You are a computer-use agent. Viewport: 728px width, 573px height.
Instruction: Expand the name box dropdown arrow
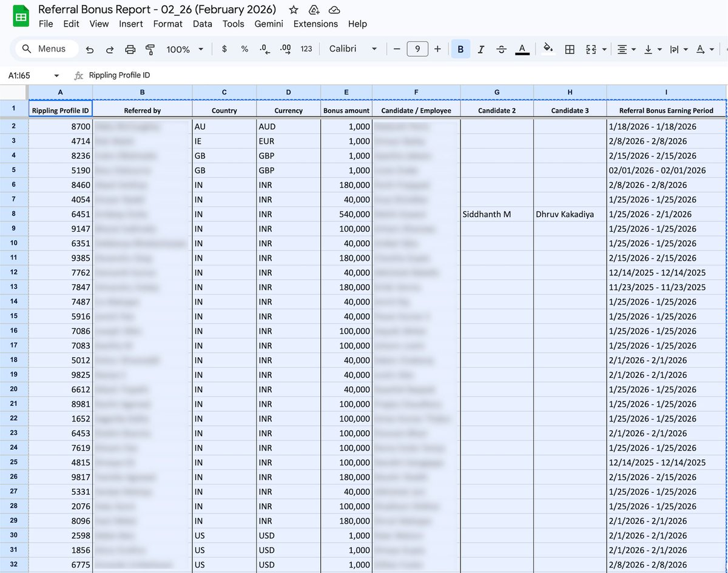[57, 76]
